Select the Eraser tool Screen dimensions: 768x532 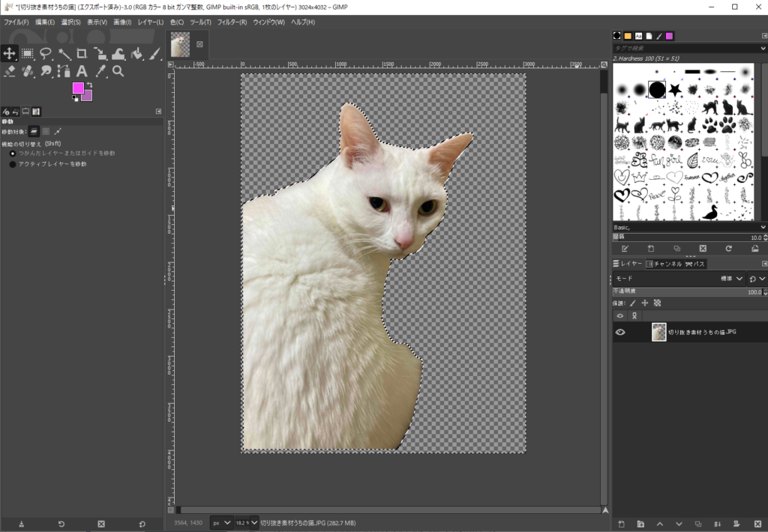[x=10, y=71]
